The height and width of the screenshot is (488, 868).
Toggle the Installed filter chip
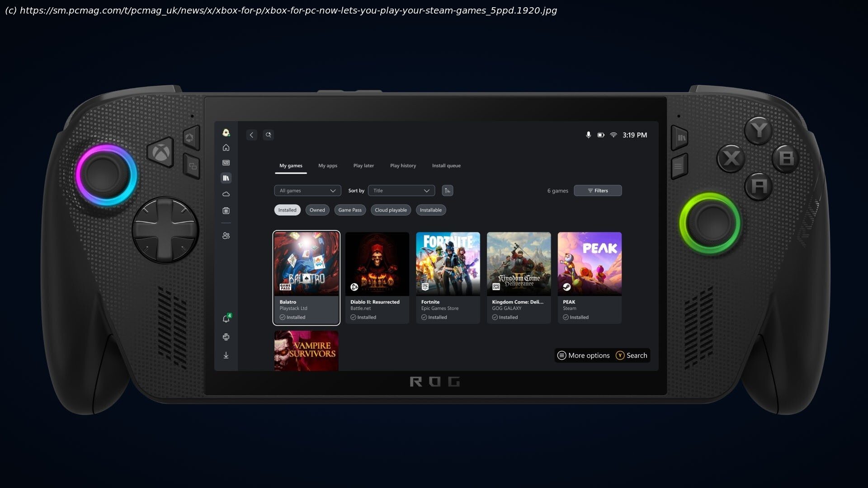(288, 210)
